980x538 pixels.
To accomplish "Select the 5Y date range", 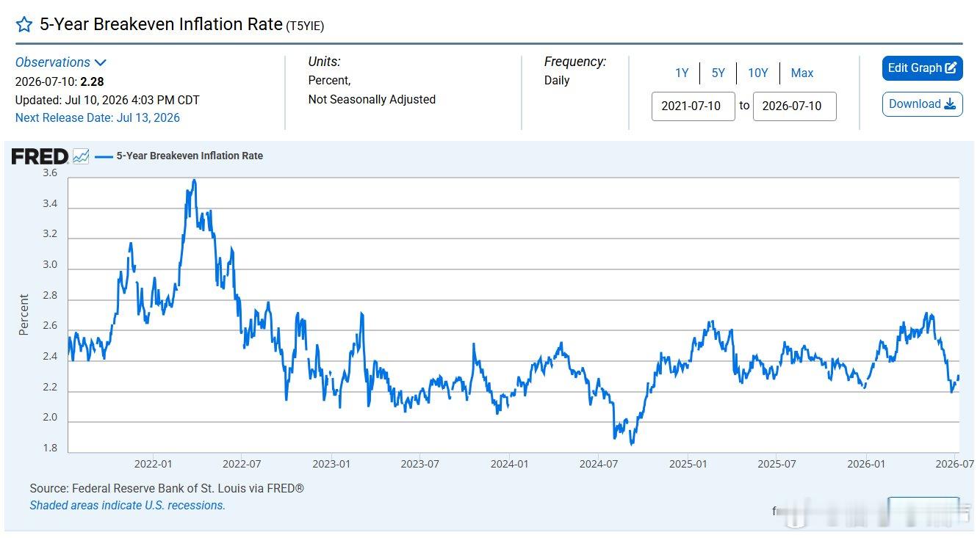I will [x=718, y=73].
